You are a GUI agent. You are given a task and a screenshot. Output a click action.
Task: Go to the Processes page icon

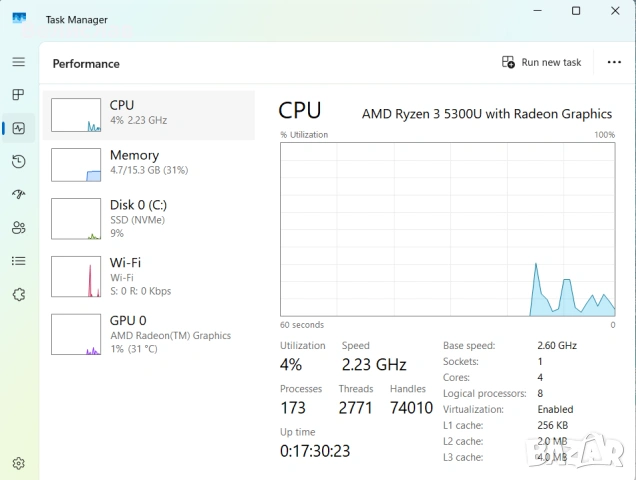[19, 95]
